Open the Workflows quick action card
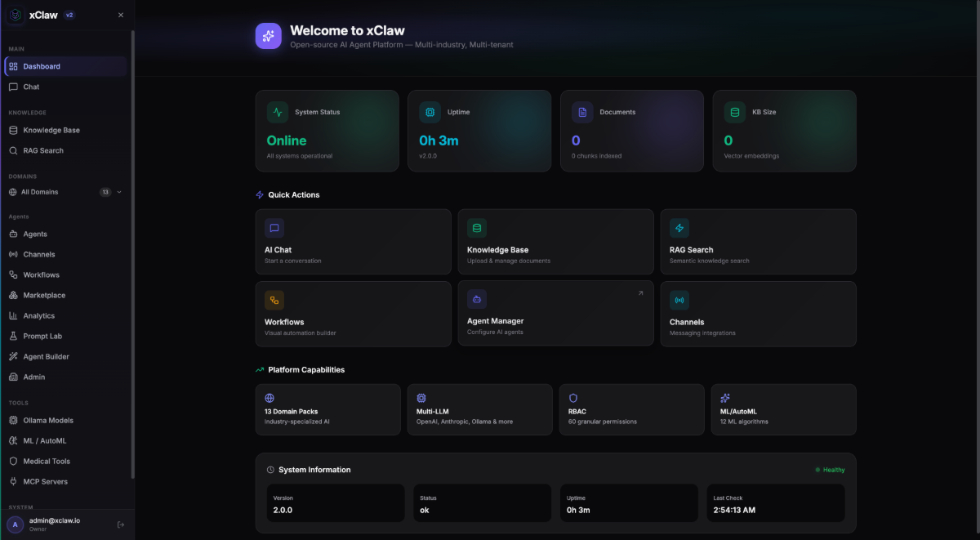The width and height of the screenshot is (980, 540). [x=353, y=314]
